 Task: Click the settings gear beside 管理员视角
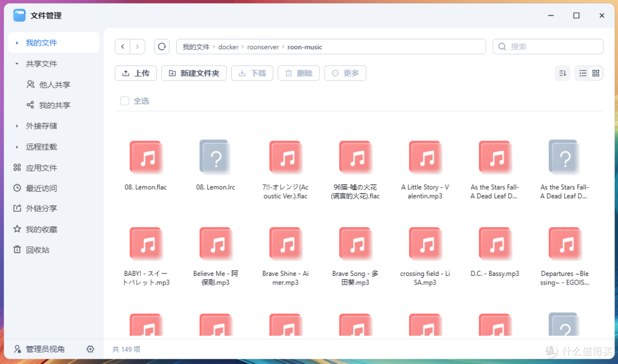pyautogui.click(x=90, y=349)
